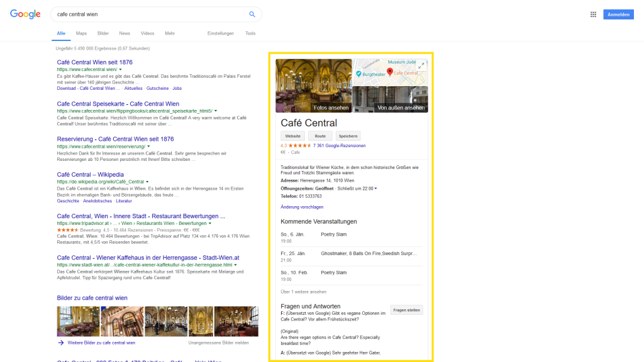Viewport: 644px width, 362px height.
Task: Click the magnifying glass search icon
Action: pyautogui.click(x=252, y=14)
